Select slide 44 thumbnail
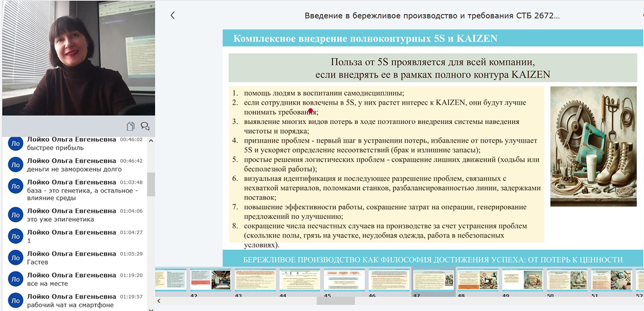The height and width of the screenshot is (311, 644). 297,280
